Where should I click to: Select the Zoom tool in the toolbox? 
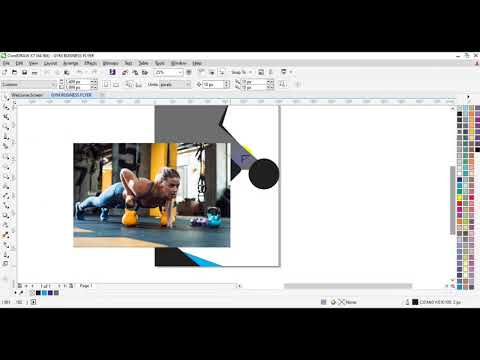pos(6,127)
